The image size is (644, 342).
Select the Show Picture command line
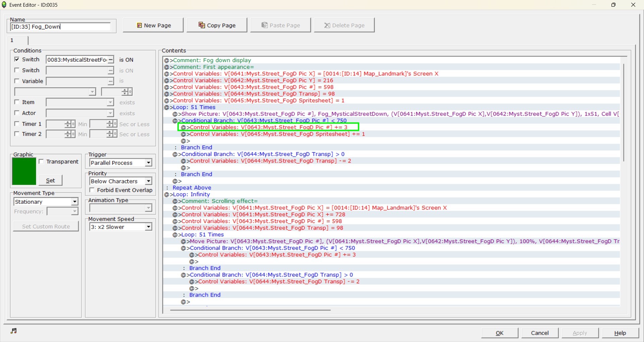tap(391, 114)
